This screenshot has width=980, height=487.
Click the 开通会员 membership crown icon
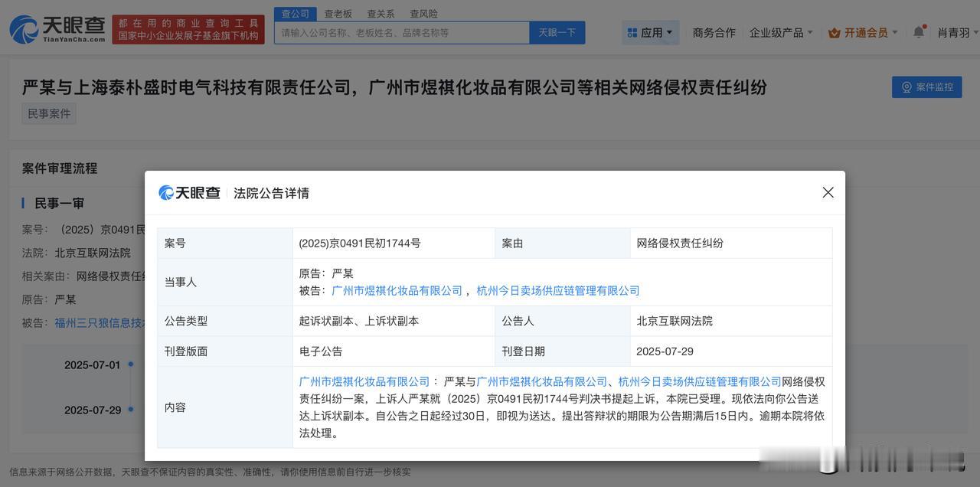(835, 33)
